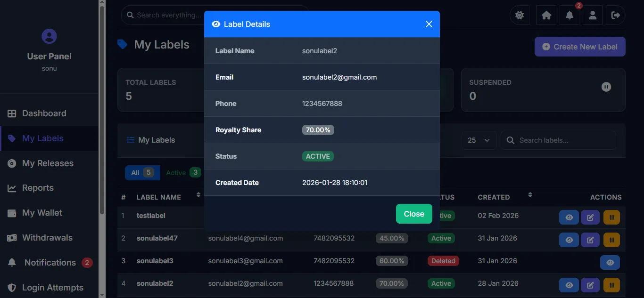This screenshot has width=644, height=298.
Task: Click the 02 Feb 2026 created date
Action: (498, 216)
